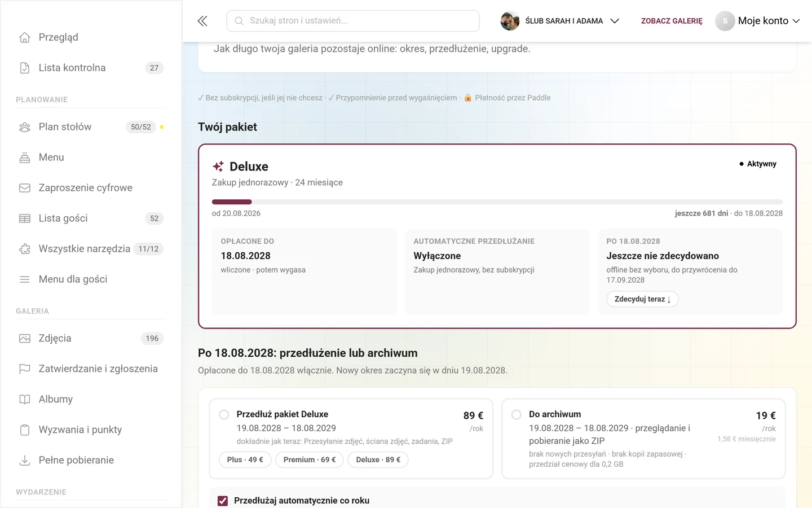812x508 pixels.
Task: Uncheck Przedłużaj automatycznie co roku checkbox
Action: tap(223, 501)
